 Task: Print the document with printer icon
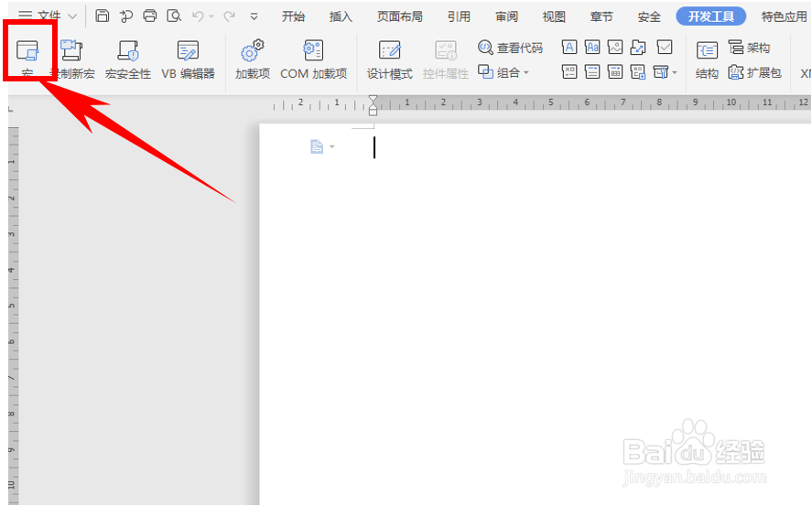coord(149,16)
